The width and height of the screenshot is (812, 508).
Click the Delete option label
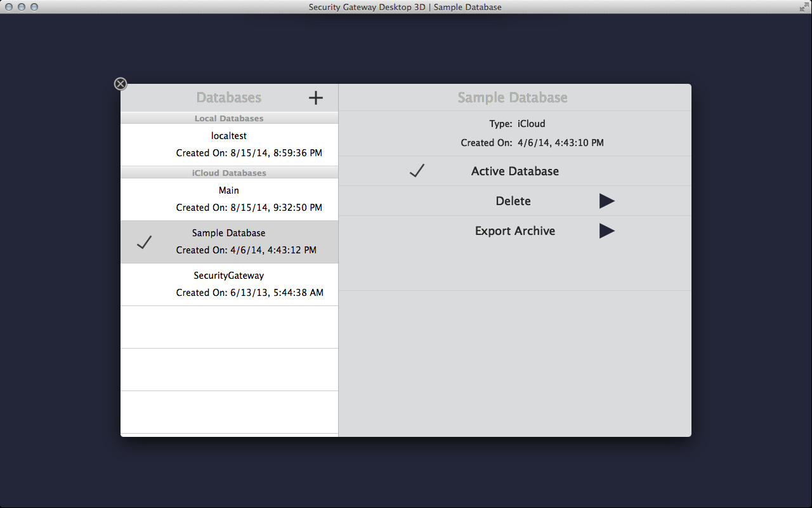(513, 201)
